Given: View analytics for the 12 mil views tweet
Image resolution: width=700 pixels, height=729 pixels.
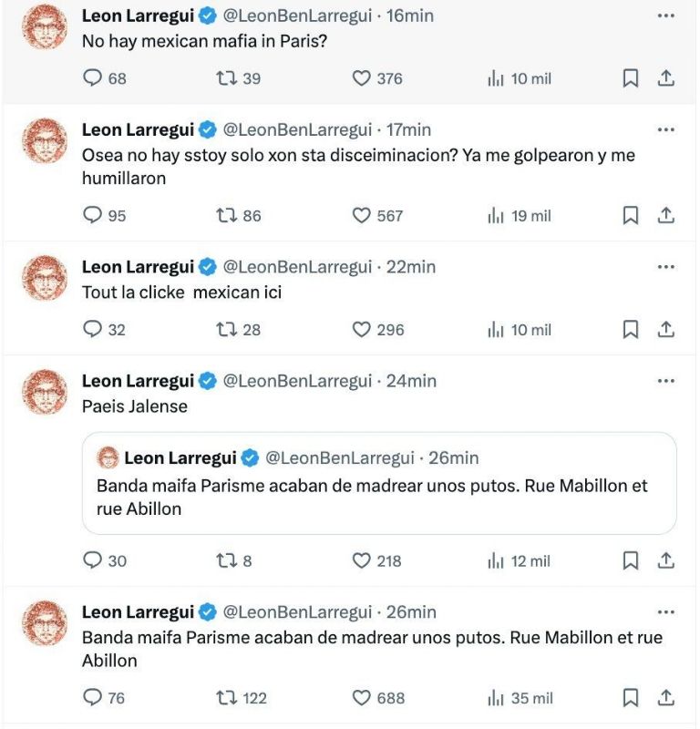Looking at the screenshot, I should point(520,561).
